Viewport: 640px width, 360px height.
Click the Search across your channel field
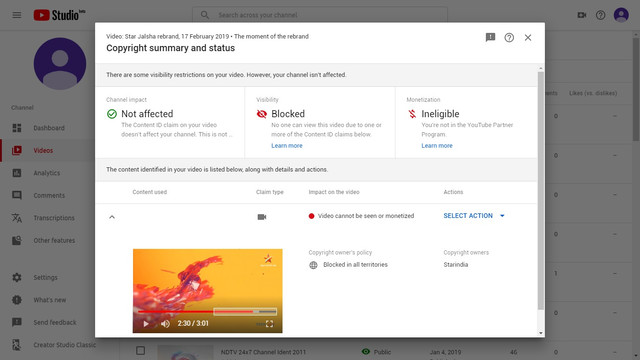click(320, 15)
